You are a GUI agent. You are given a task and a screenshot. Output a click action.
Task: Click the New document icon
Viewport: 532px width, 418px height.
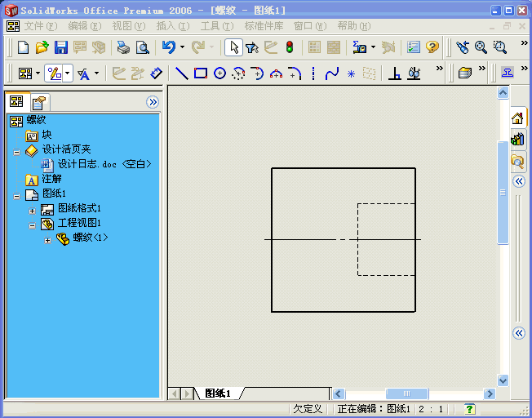23,47
